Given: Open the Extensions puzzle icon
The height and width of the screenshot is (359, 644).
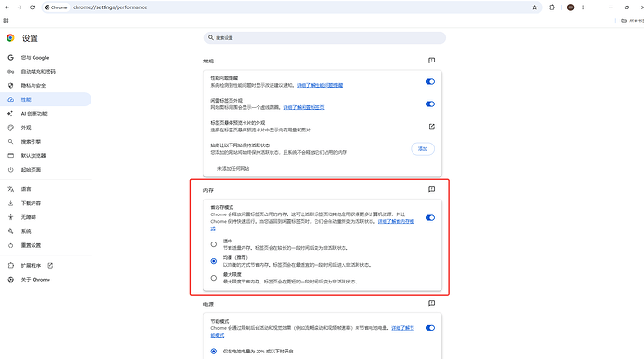Looking at the screenshot, I should (x=552, y=7).
